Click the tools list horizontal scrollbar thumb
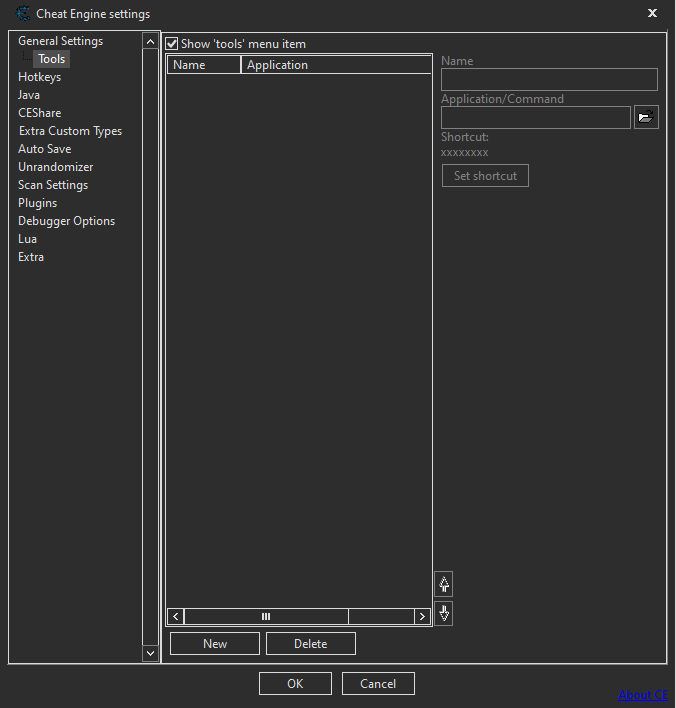Screen dimensions: 676x708 [x=266, y=616]
